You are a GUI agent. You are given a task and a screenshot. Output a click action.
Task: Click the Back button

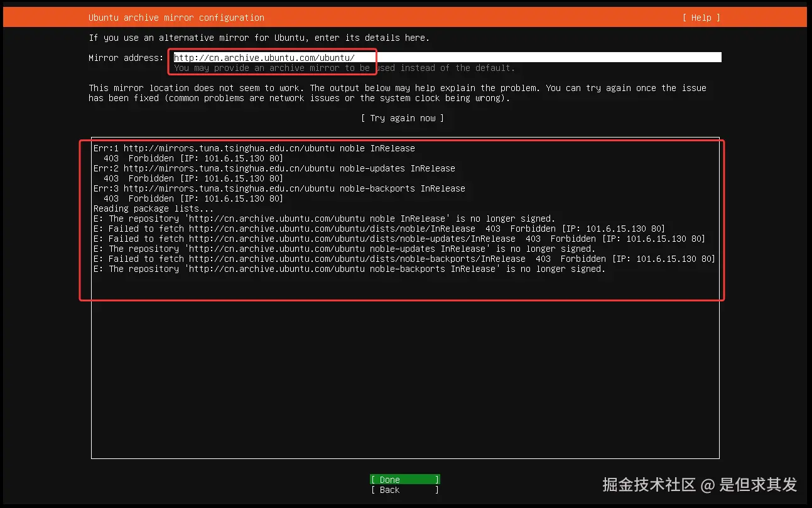coord(404,490)
